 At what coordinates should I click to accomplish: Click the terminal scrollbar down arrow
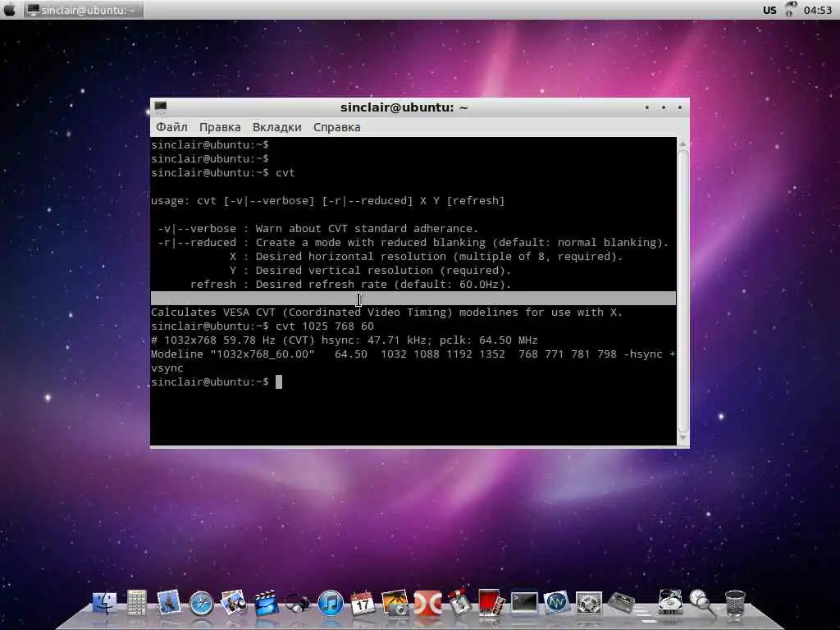coord(682,438)
